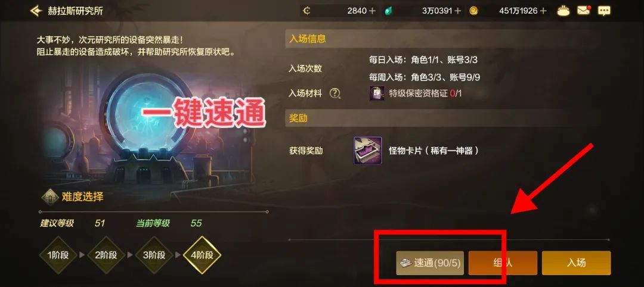Viewport: 644px width, 287px height.
Task: Click the 速通(90/5) button
Action: pos(430,263)
